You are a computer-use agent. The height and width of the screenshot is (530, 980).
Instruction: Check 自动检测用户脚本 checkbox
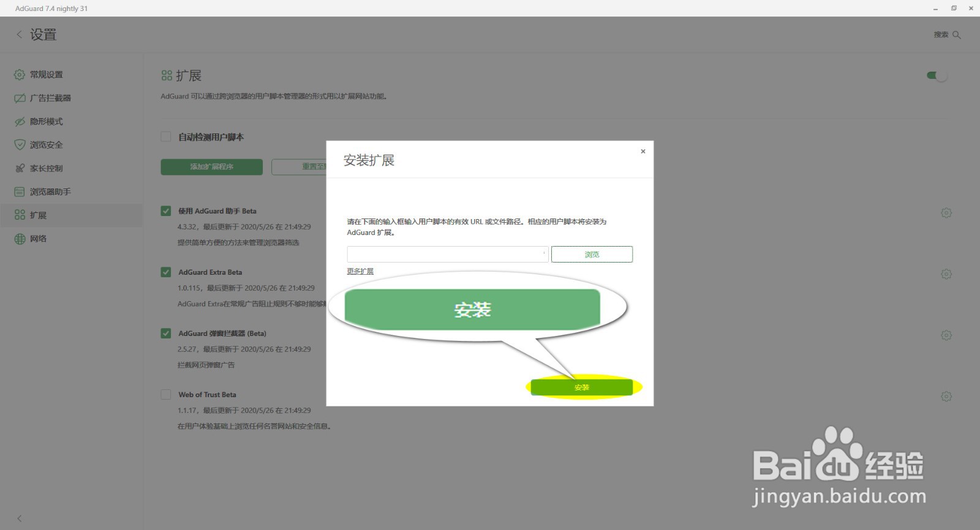tap(166, 137)
